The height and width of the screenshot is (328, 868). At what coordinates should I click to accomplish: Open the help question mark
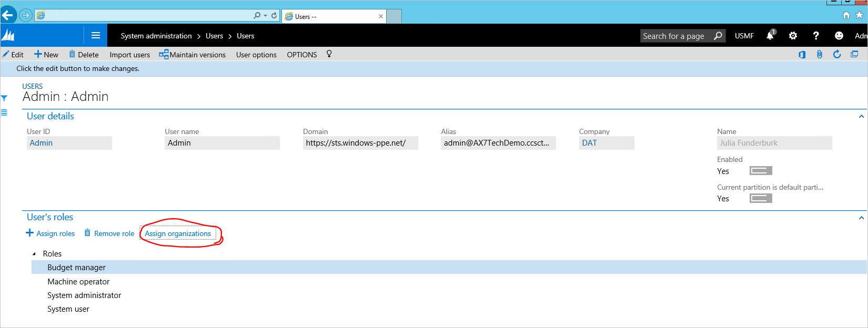816,36
